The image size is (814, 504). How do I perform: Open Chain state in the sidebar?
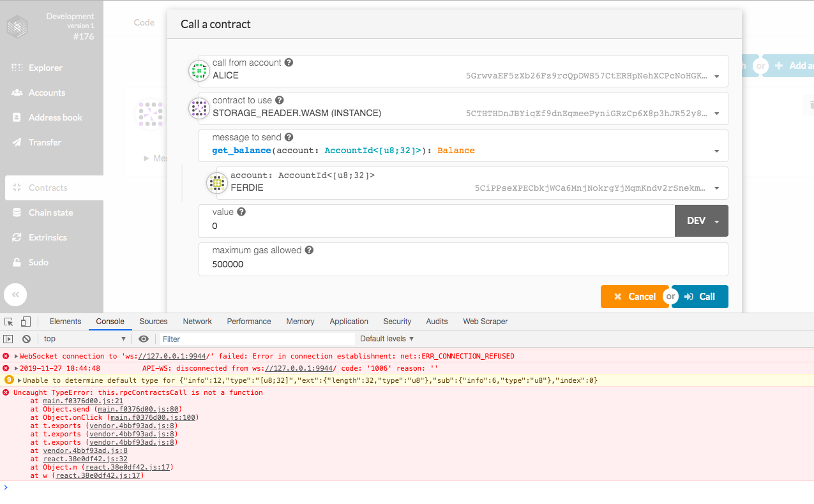pyautogui.click(x=51, y=212)
